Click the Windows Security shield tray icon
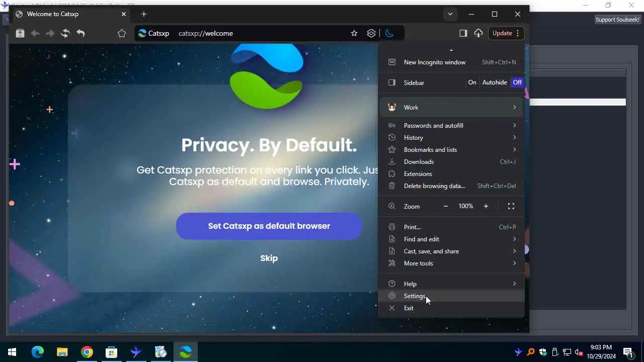Image resolution: width=644 pixels, height=362 pixels. pyautogui.click(x=543, y=352)
